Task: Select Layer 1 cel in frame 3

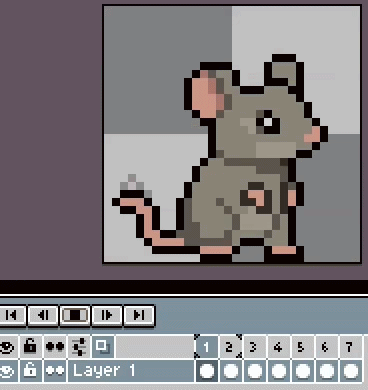Action: pos(254,371)
